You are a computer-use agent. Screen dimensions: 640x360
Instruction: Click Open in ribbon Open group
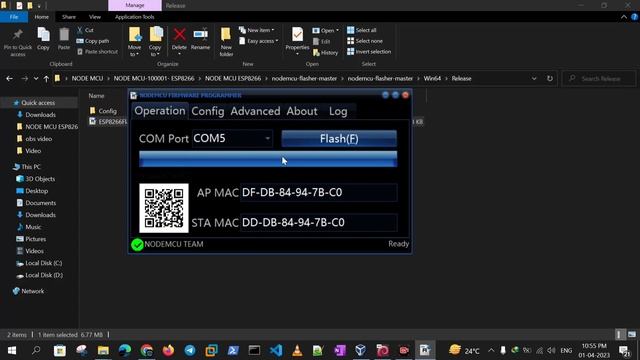[325, 30]
